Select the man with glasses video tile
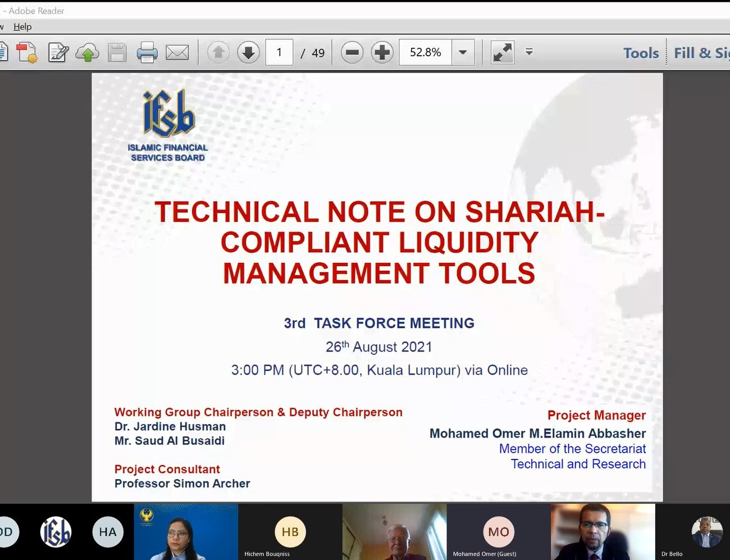Image resolution: width=730 pixels, height=560 pixels. pos(603,532)
